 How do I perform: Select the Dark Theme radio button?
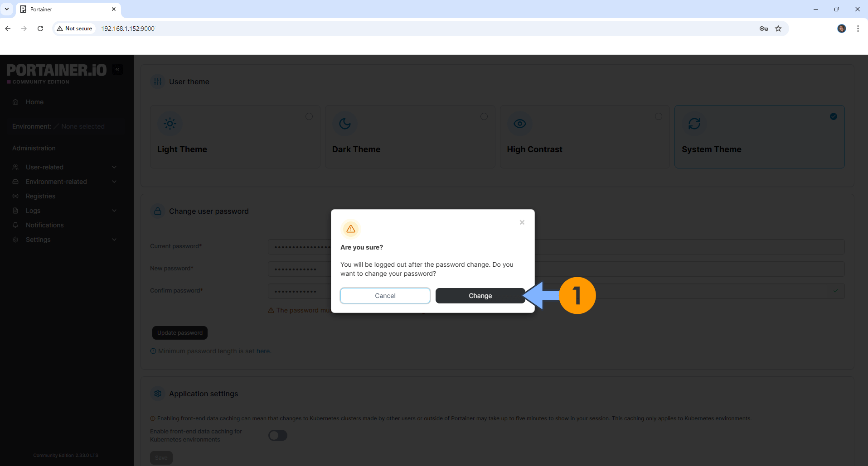tap(484, 116)
